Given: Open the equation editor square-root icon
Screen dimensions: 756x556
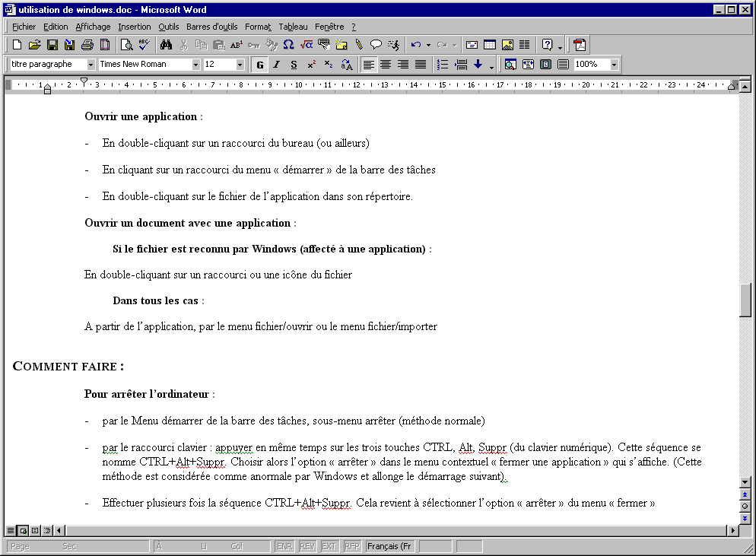Looking at the screenshot, I should click(x=307, y=46).
